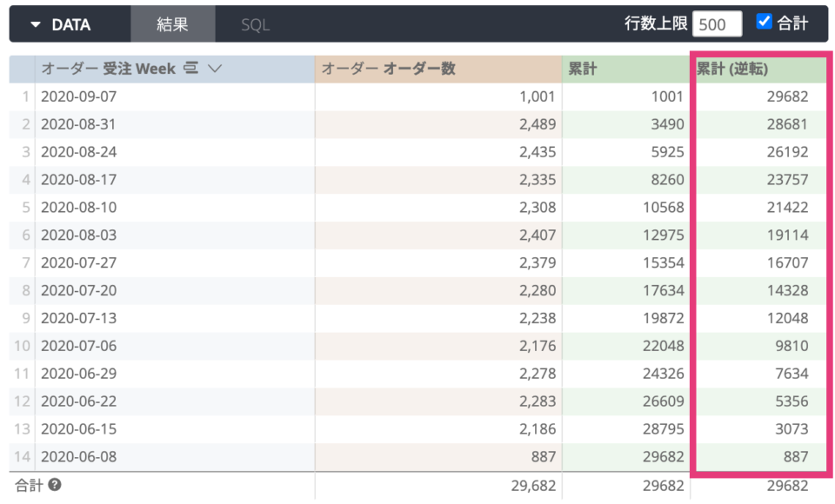The image size is (835, 504).
Task: Click order count value 2,335
Action: click(538, 179)
